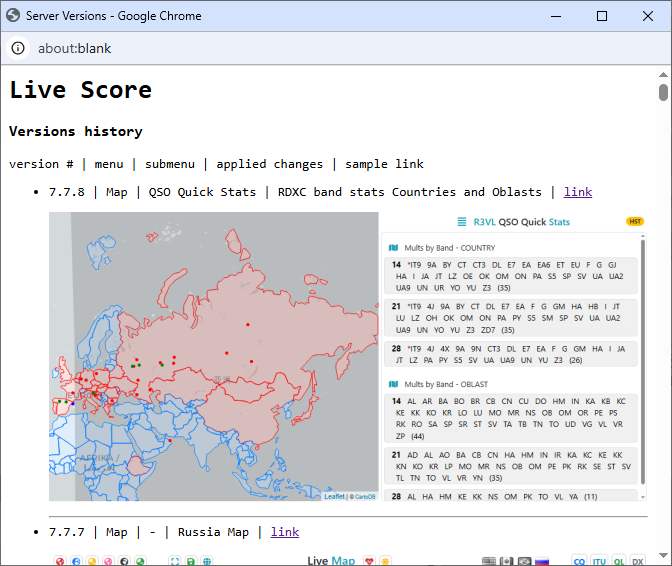
Task: Click the 'Mults by Band - OBLAST' heading
Action: (x=446, y=384)
